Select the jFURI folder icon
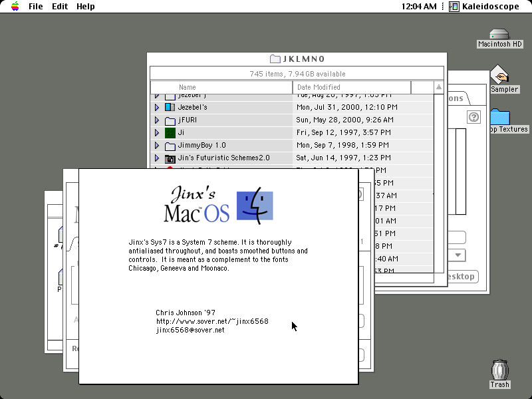This screenshot has width=532, height=399. tap(170, 120)
